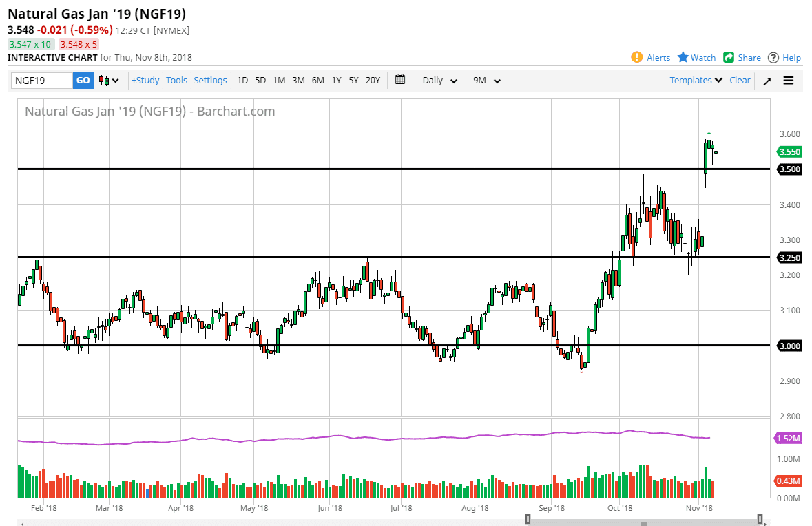
Task: Select the 1D time range
Action: point(242,81)
